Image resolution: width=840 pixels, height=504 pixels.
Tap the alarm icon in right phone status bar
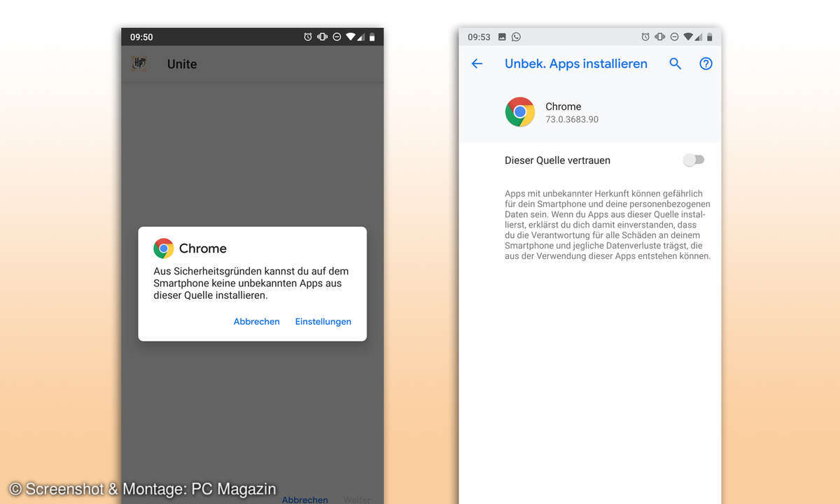click(x=645, y=37)
